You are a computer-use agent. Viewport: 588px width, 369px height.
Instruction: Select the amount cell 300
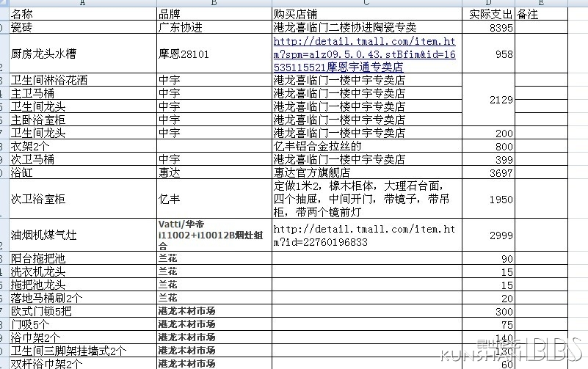(489, 311)
